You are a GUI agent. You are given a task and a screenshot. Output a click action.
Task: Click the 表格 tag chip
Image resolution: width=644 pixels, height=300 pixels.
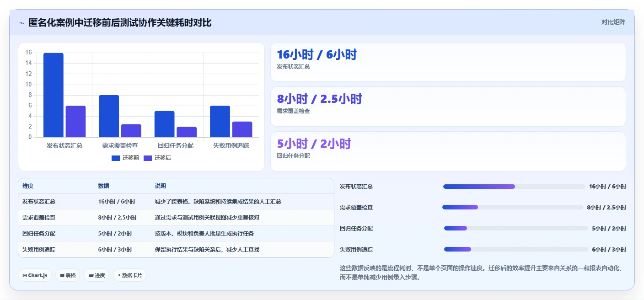tap(68, 275)
